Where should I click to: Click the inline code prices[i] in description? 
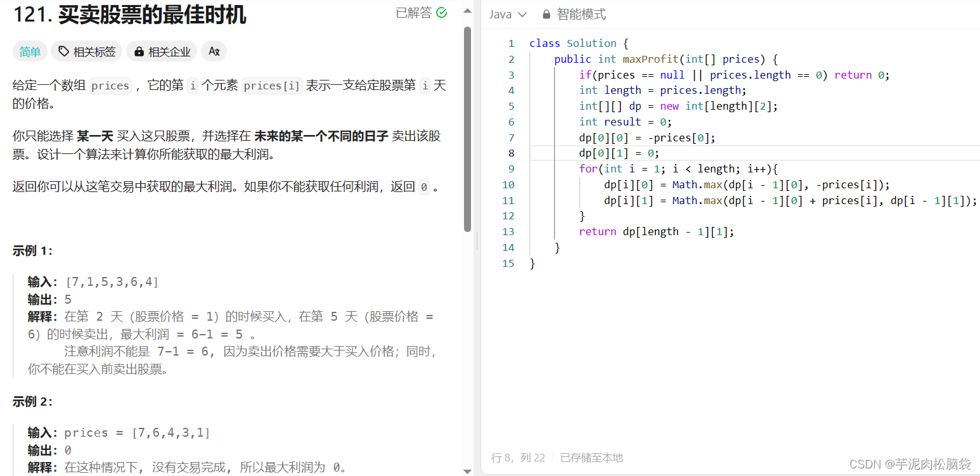coord(272,86)
